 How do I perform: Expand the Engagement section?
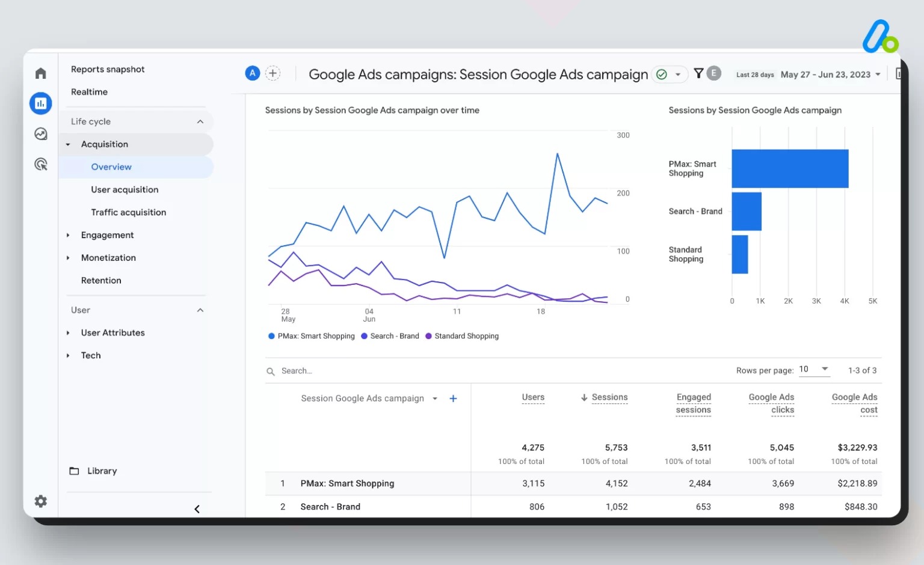(x=68, y=235)
